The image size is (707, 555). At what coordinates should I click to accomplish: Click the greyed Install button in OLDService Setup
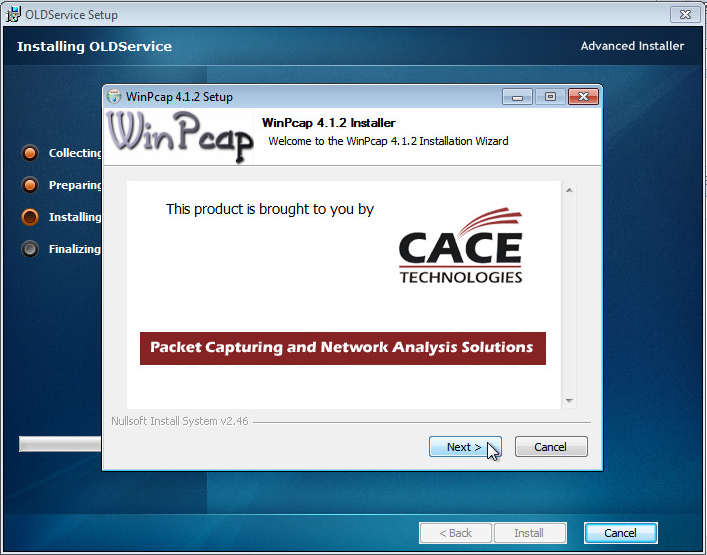530,533
